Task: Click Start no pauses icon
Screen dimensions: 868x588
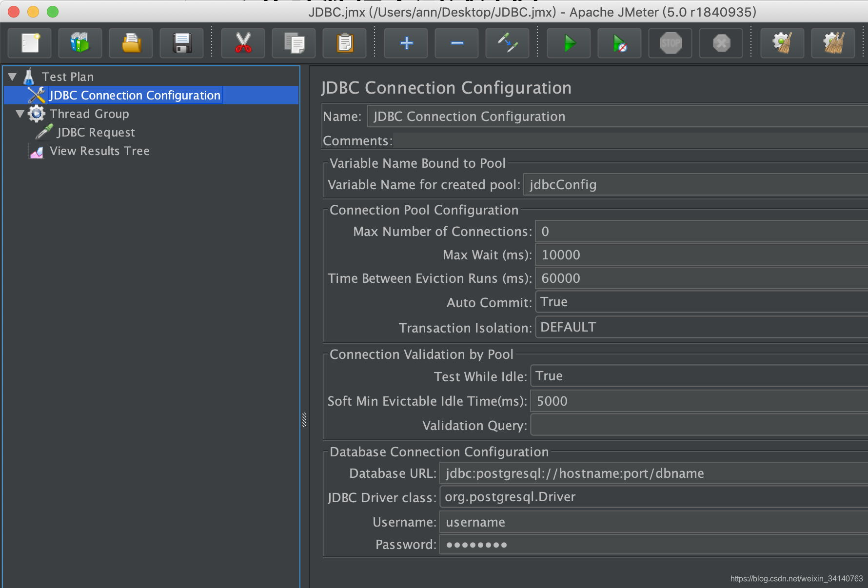Action: click(x=620, y=43)
